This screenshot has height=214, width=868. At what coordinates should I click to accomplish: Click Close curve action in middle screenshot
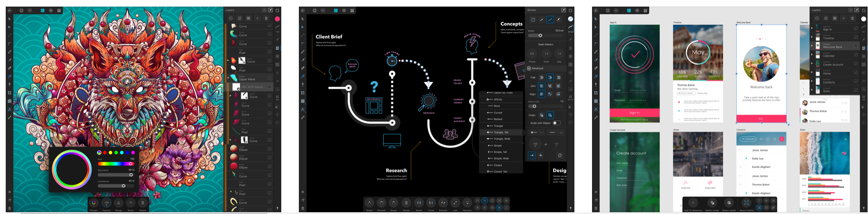pyautogui.click(x=431, y=203)
